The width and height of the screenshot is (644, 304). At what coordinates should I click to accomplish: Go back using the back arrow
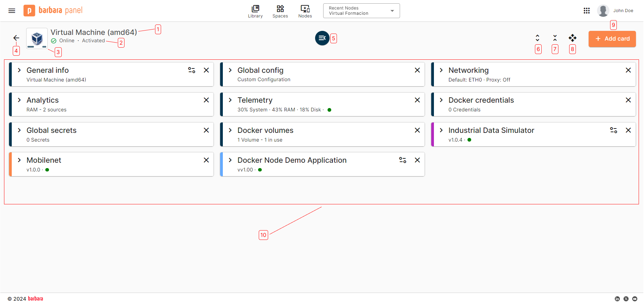pos(16,38)
